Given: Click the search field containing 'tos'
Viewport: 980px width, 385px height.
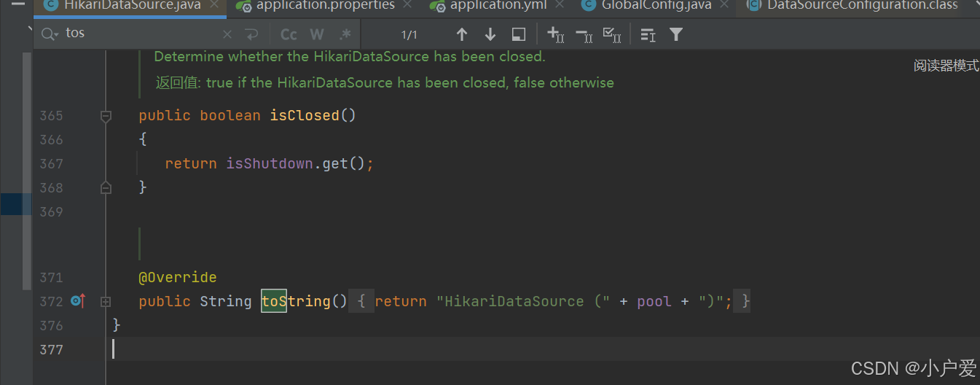Looking at the screenshot, I should click(138, 34).
